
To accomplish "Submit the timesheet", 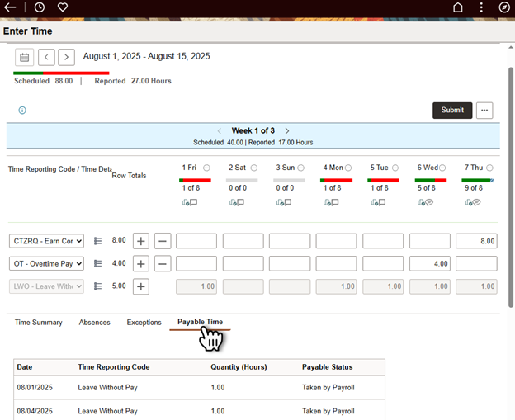I will coord(452,111).
